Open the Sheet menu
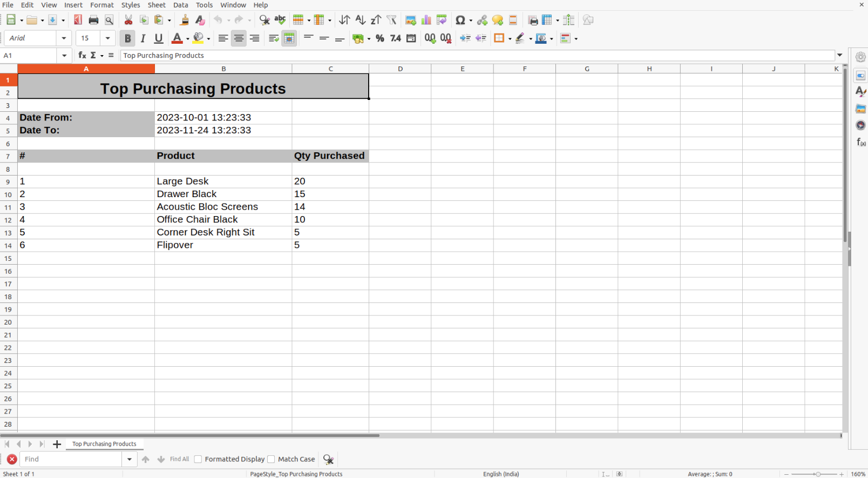This screenshot has width=868, height=478. 157,5
